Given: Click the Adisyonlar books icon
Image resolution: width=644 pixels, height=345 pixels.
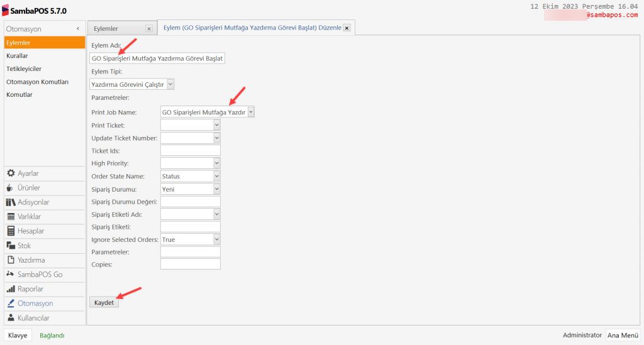Looking at the screenshot, I should click(11, 202).
